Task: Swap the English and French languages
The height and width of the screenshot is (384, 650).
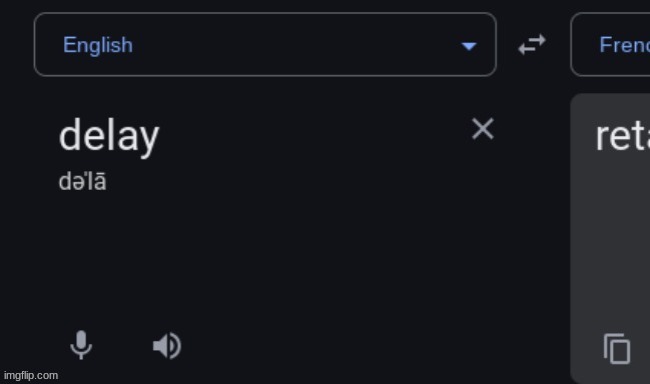Action: pyautogui.click(x=532, y=44)
